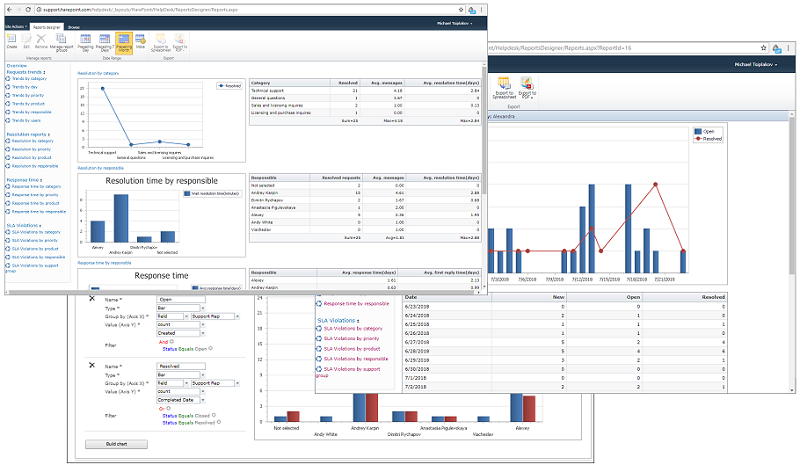The image size is (800, 472).
Task: Click circle icon next to And filter
Action: (172, 341)
